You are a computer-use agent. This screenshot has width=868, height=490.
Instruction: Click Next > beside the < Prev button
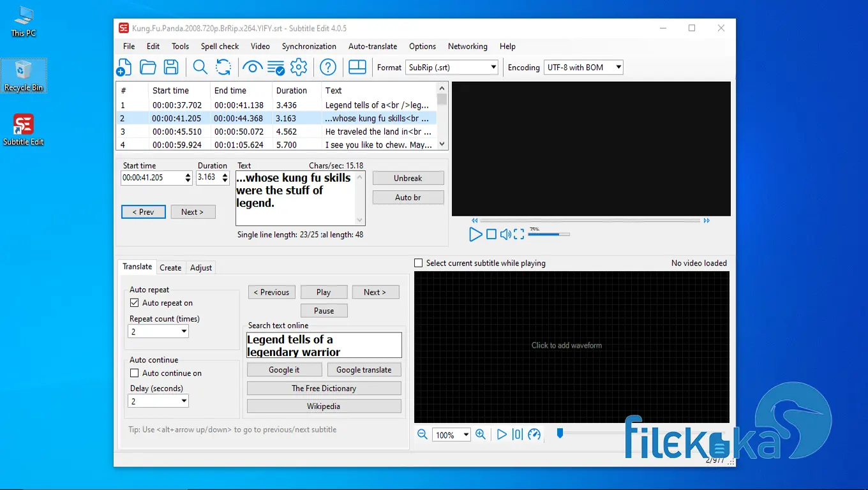tap(193, 212)
